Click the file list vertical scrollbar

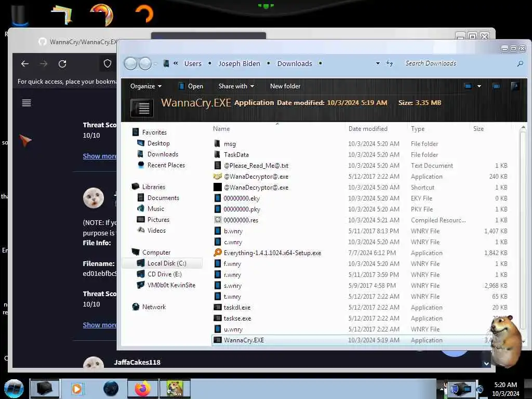(x=523, y=231)
